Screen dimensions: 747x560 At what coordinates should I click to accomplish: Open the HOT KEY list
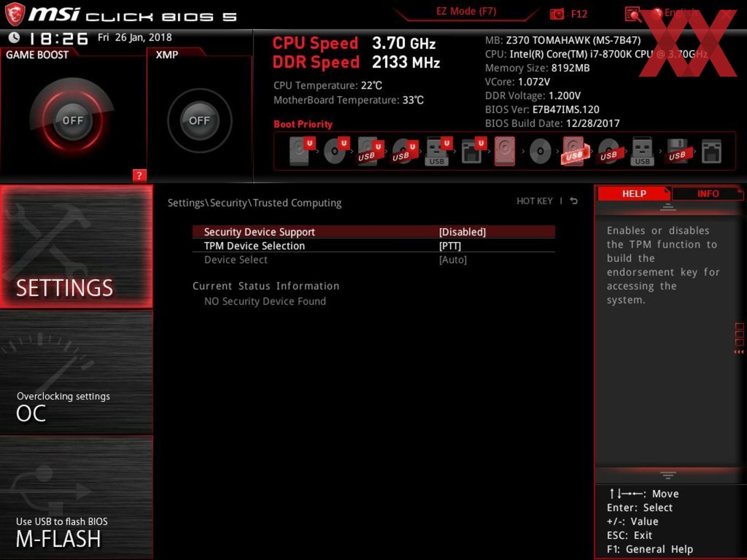534,201
